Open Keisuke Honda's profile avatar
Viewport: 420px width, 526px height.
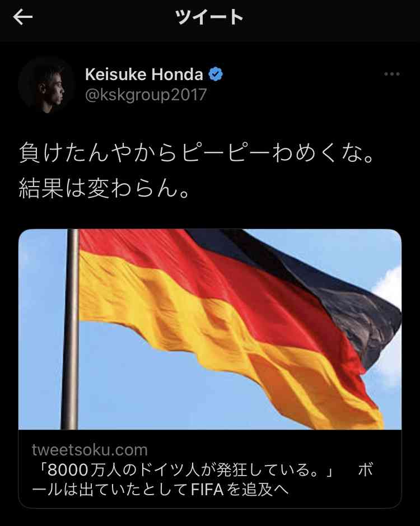coord(46,85)
